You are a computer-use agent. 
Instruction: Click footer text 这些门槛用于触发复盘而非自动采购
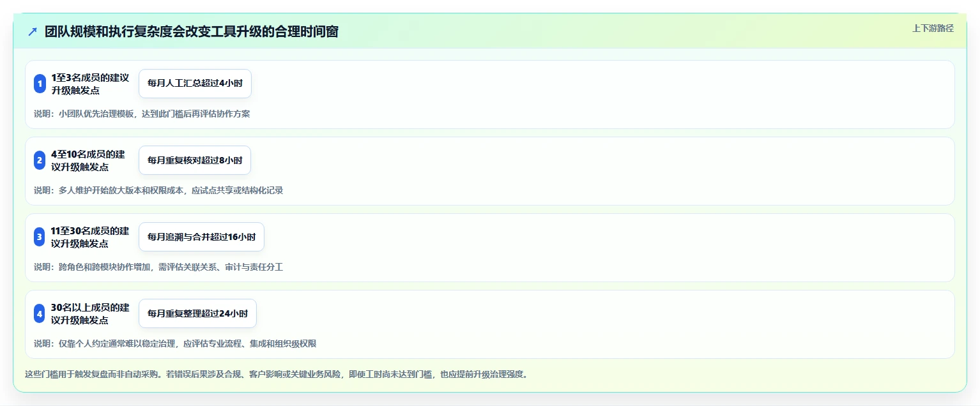(x=93, y=374)
